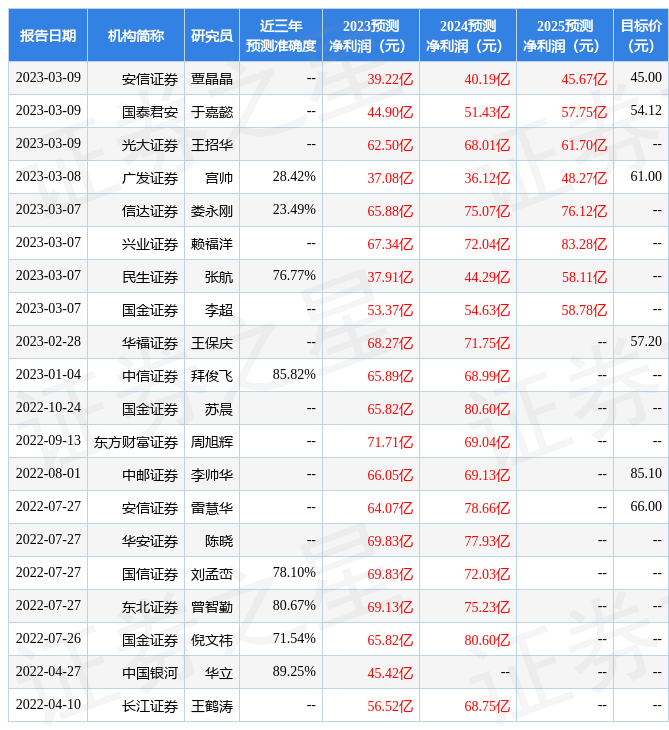The image size is (669, 730).
Task: Click analyst name 苏晨
Action: [x=219, y=409]
